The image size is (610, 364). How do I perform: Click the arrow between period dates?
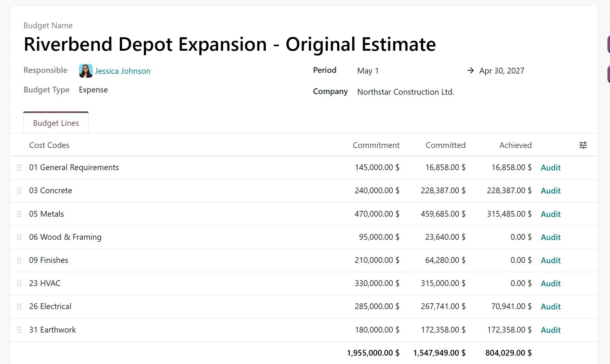[x=470, y=71]
